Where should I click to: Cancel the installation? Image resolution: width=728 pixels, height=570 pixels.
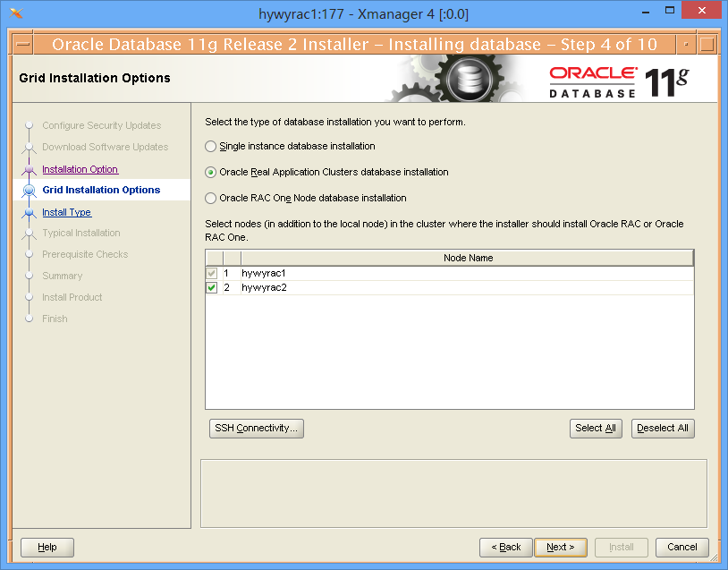tap(682, 548)
